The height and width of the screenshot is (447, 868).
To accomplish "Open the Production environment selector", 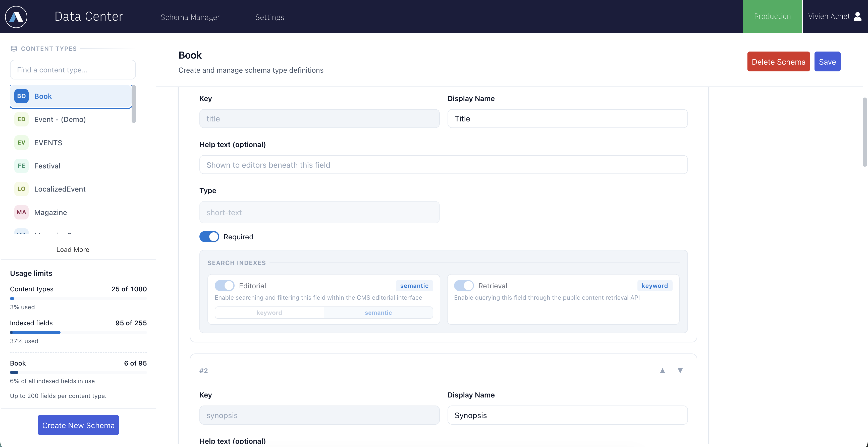I will [772, 17].
